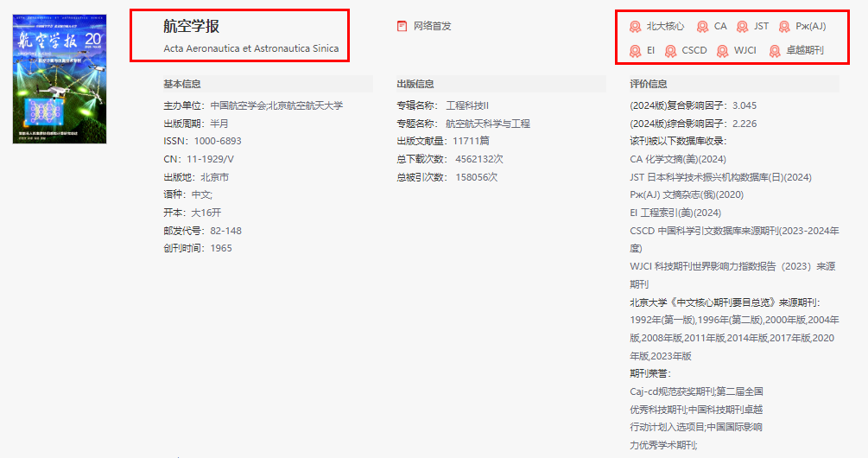The width and height of the screenshot is (868, 458).
Task: Click the medal icon beside EI
Action: coord(635,51)
